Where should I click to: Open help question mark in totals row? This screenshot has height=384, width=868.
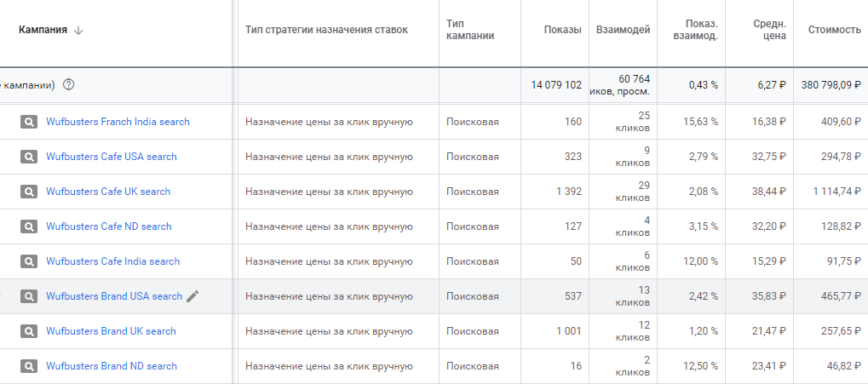tap(69, 84)
